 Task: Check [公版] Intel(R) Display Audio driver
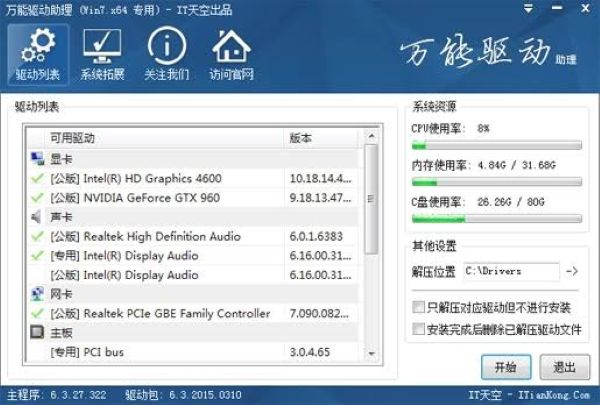(x=38, y=275)
